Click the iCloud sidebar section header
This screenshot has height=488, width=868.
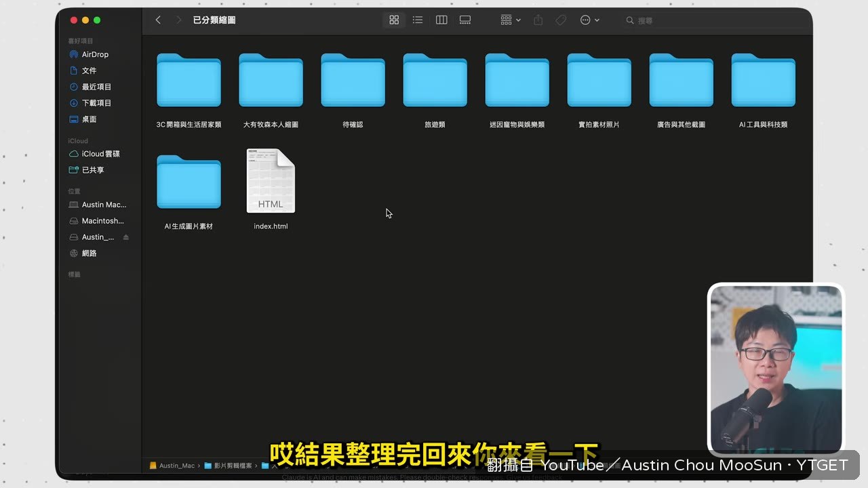[78, 141]
